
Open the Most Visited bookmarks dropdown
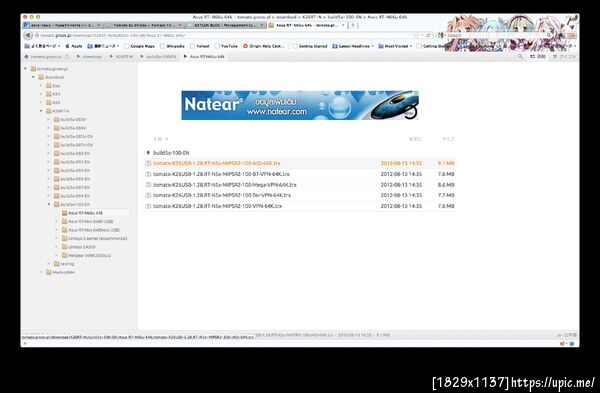click(395, 46)
